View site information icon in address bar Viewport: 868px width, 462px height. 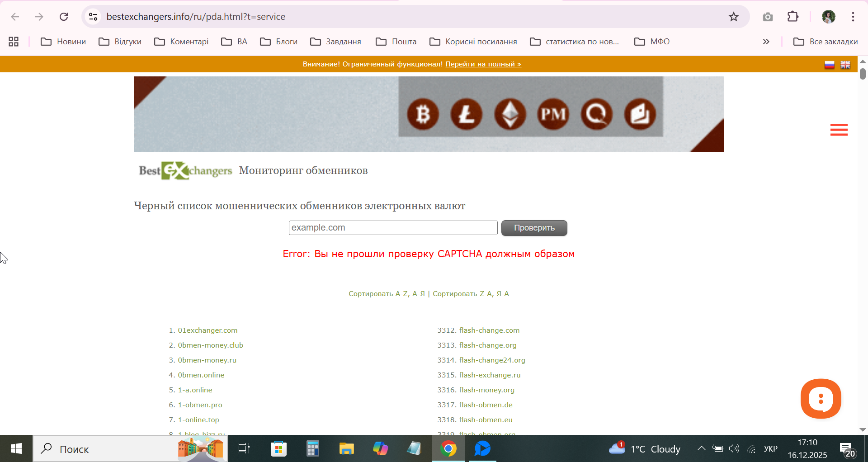click(x=93, y=17)
